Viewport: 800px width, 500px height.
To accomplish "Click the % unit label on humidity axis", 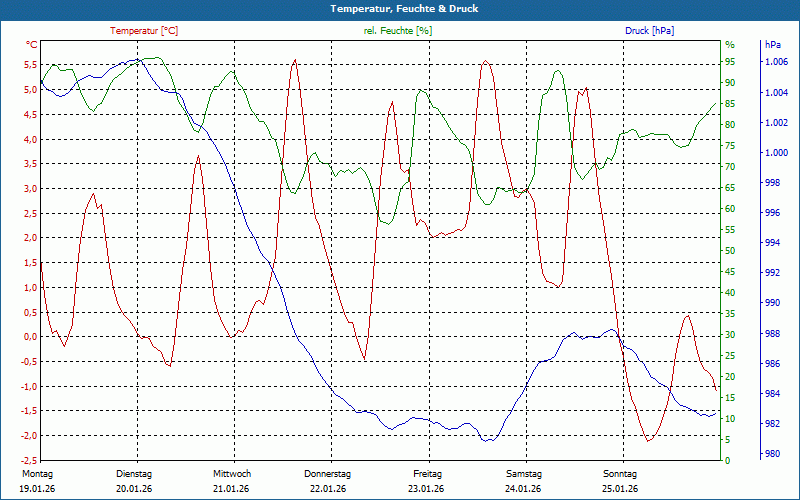I will tap(730, 45).
